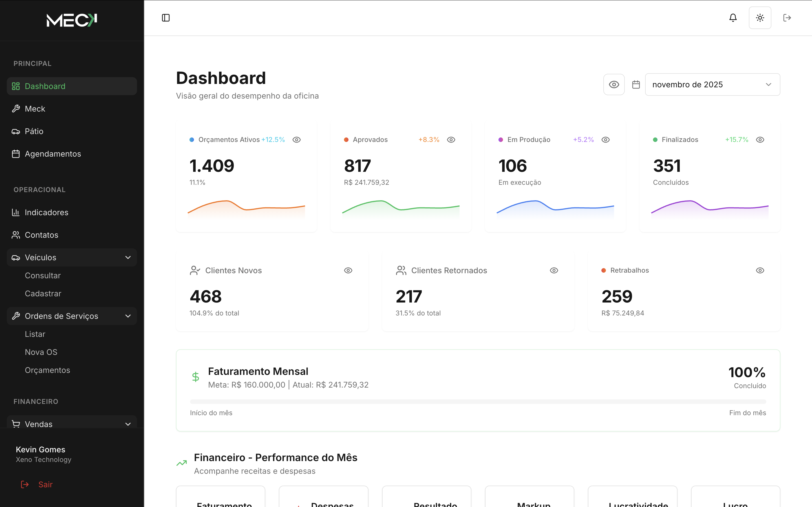Open Agendamentos from the sidebar

pos(53,154)
